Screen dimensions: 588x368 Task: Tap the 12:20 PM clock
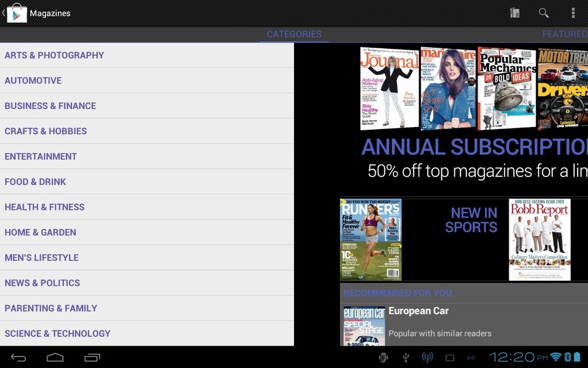pos(519,357)
